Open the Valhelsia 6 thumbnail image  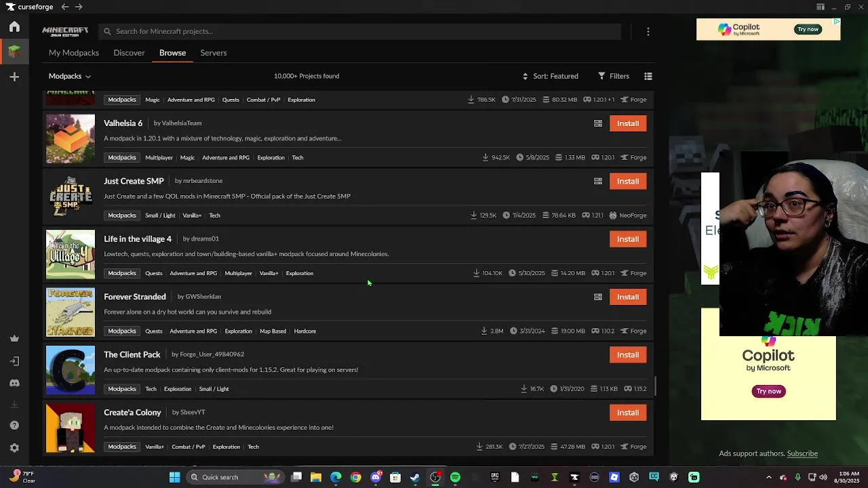(71, 139)
